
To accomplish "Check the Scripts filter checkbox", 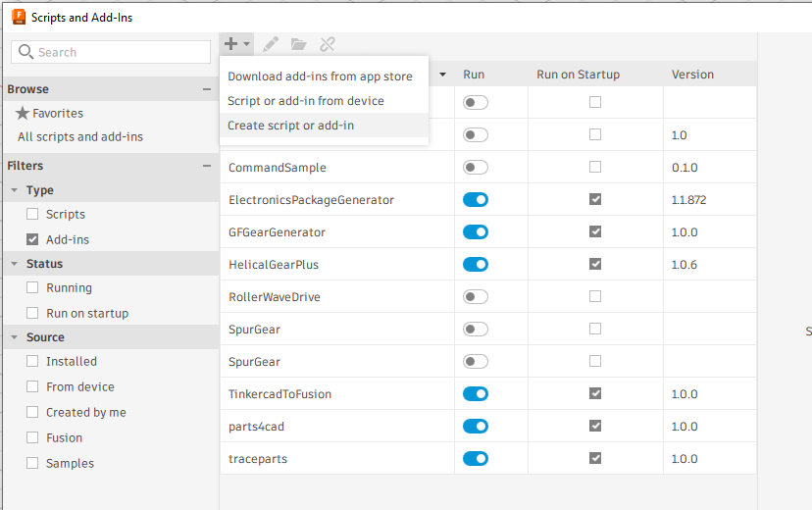I will 33,214.
